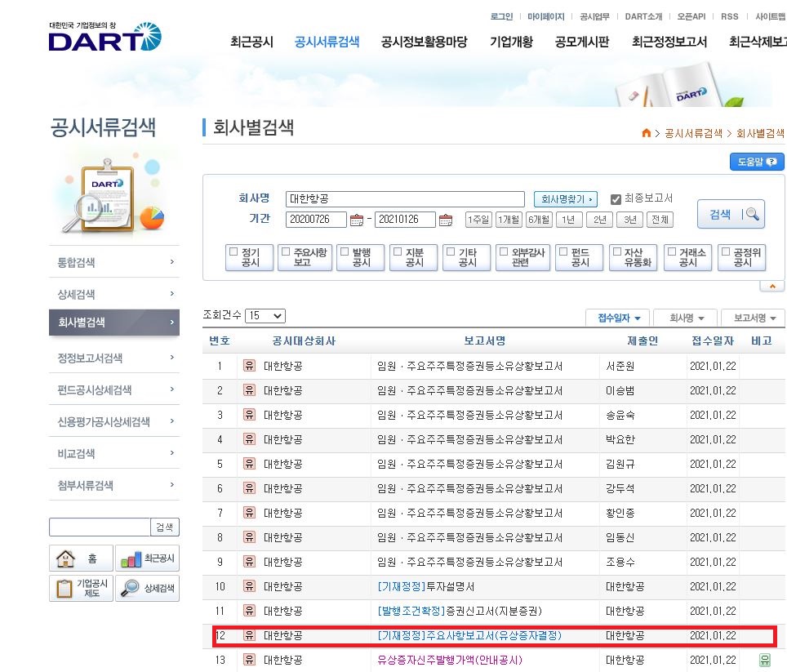Toggle the 최종보고서 checkbox
787x672 pixels.
[x=616, y=199]
